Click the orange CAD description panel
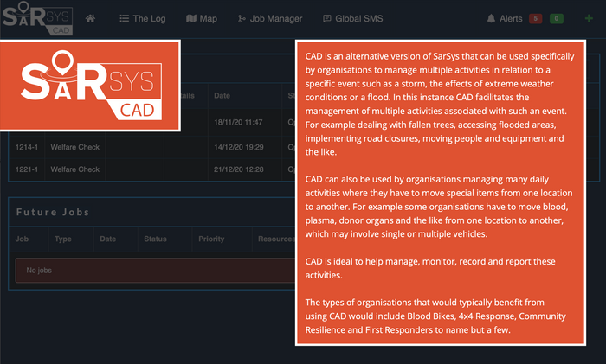This screenshot has width=606, height=364. pyautogui.click(x=441, y=193)
